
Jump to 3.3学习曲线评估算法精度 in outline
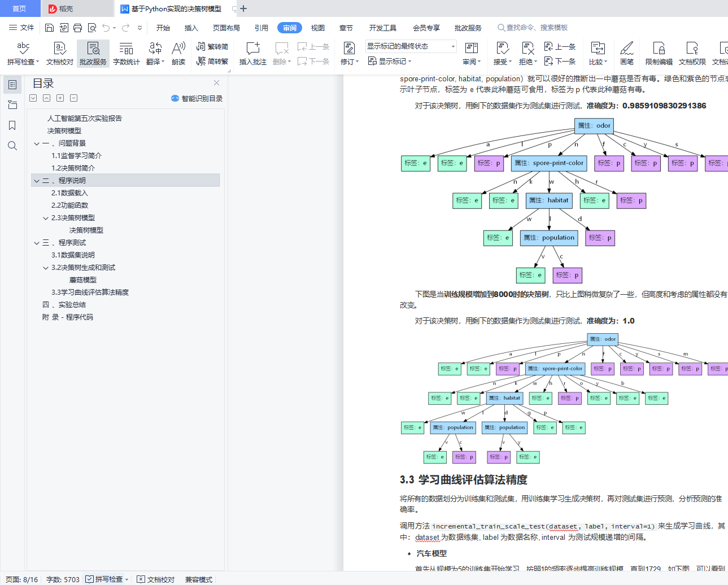pyautogui.click(x=90, y=292)
